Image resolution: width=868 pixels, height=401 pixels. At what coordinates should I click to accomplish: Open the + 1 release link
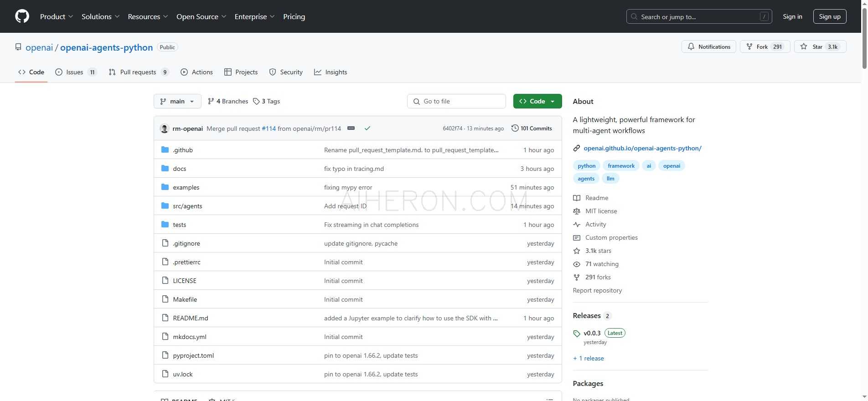point(589,358)
